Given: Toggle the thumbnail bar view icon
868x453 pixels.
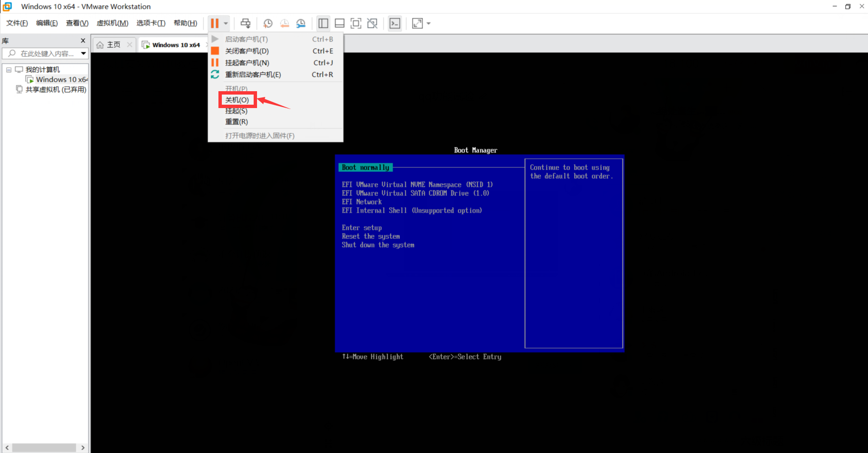Looking at the screenshot, I should [339, 23].
